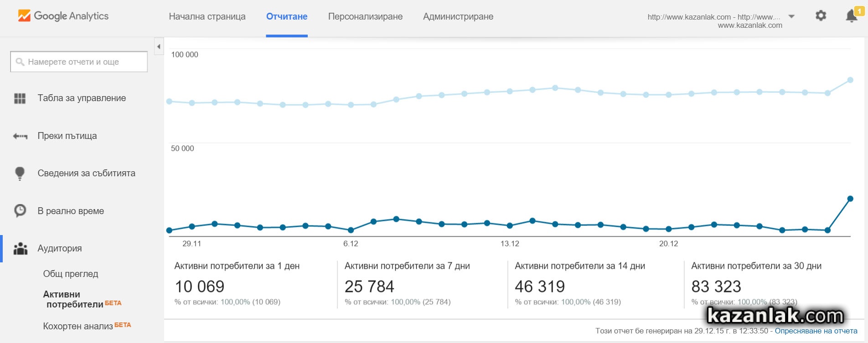This screenshot has height=343, width=868.
Task: Click the Audience people icon
Action: coord(20,249)
